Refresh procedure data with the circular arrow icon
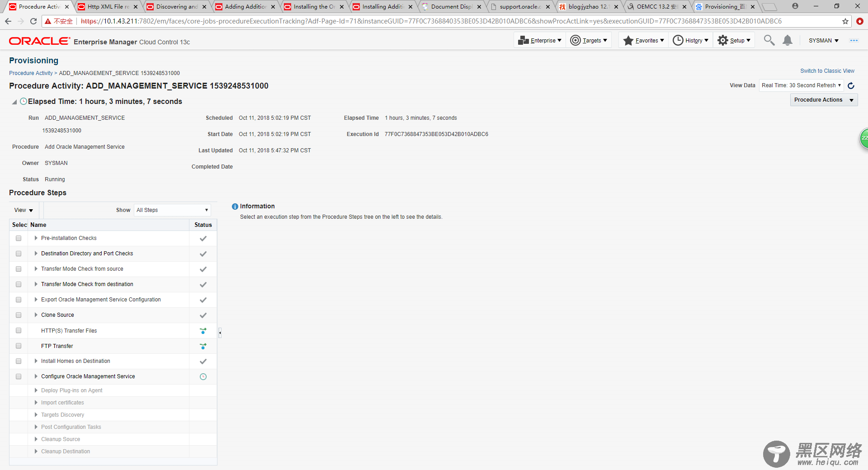 point(851,85)
